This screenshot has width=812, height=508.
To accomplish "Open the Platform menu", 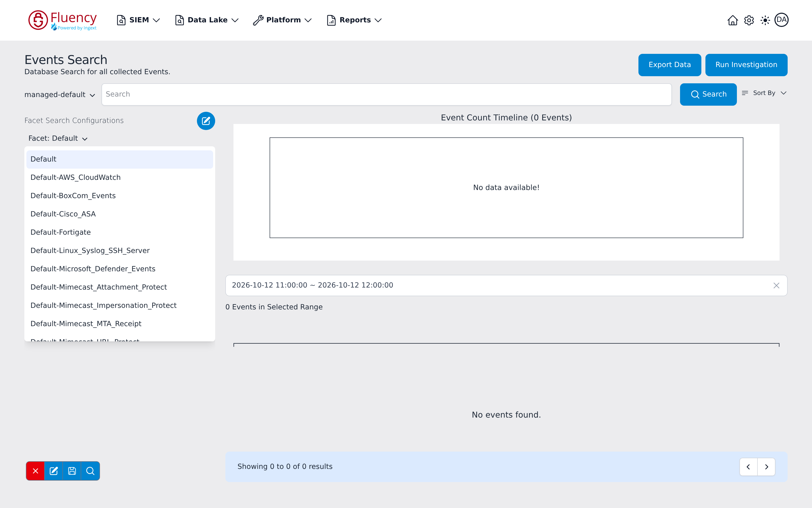I will pyautogui.click(x=282, y=20).
